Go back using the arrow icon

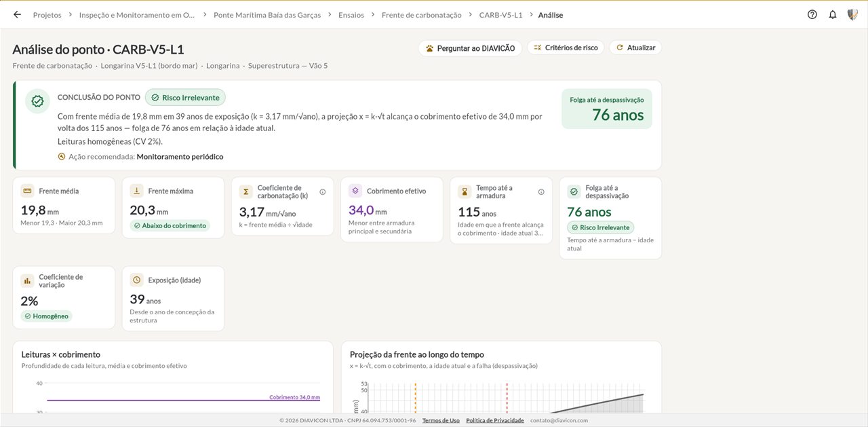17,14
